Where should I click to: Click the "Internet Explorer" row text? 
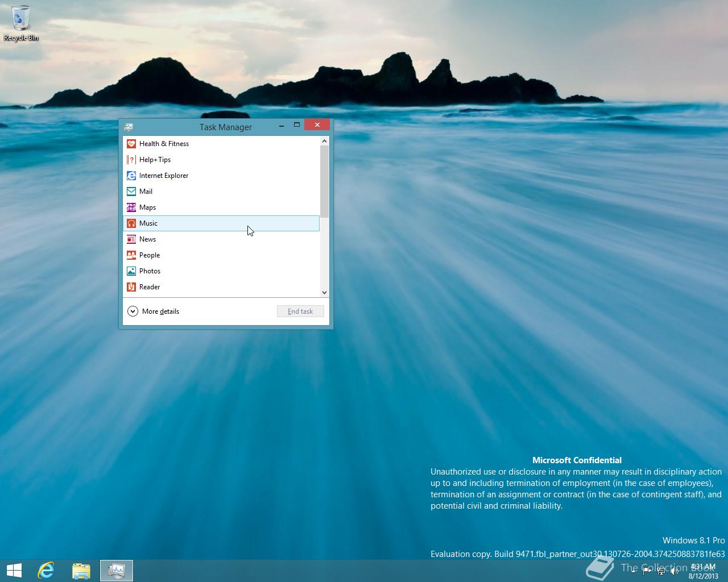pos(164,176)
